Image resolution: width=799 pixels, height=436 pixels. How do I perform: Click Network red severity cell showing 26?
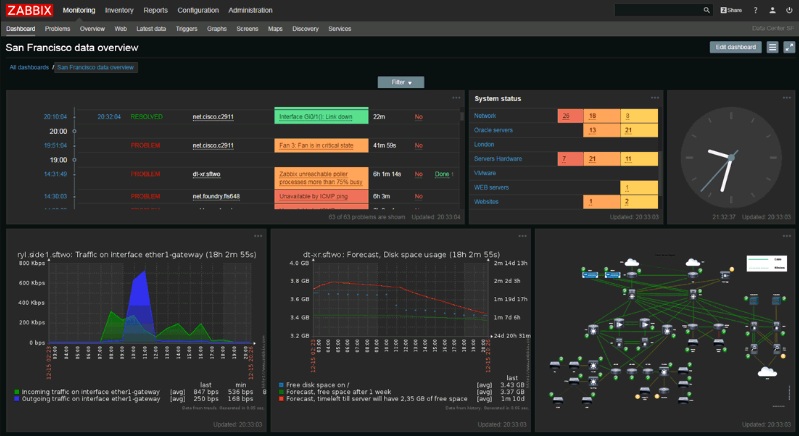pyautogui.click(x=570, y=116)
